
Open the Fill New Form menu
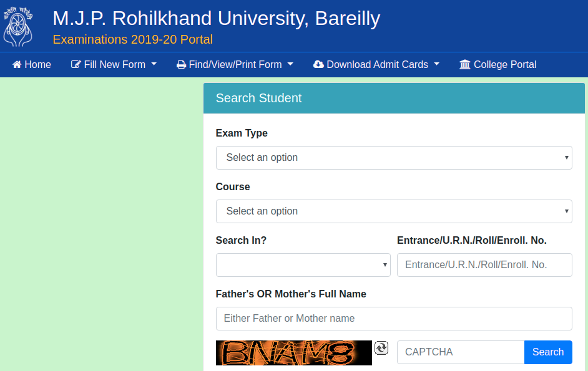tap(114, 64)
